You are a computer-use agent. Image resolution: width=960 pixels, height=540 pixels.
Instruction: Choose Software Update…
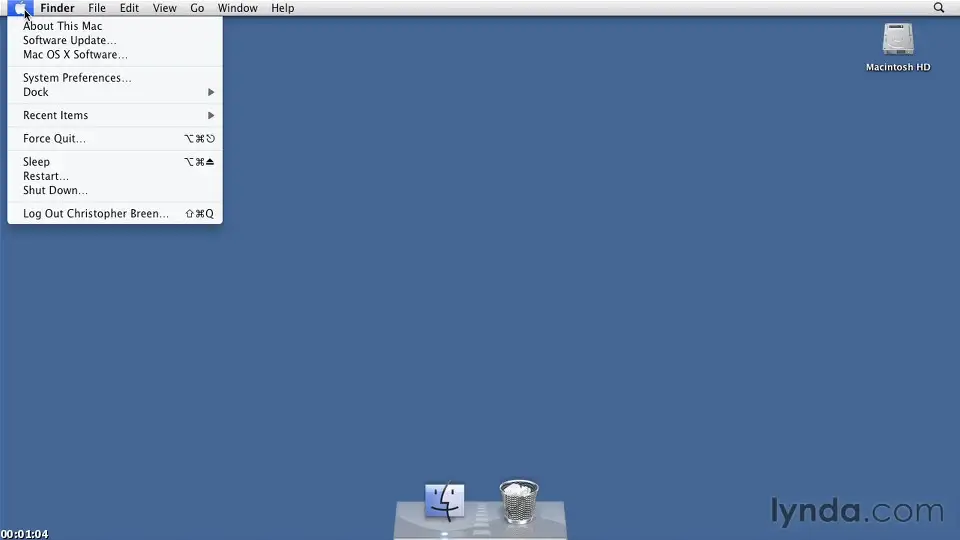pyautogui.click(x=114, y=40)
